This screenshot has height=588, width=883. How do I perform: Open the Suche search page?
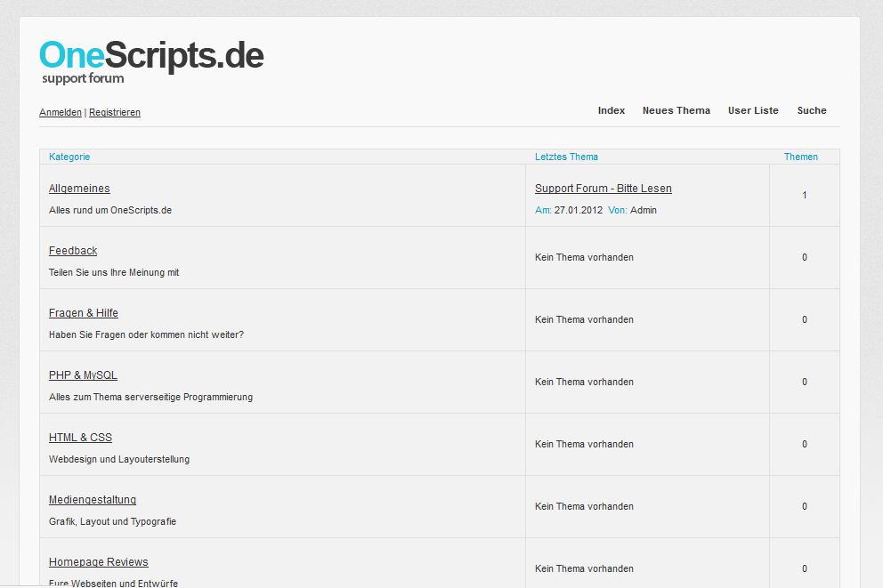click(811, 110)
